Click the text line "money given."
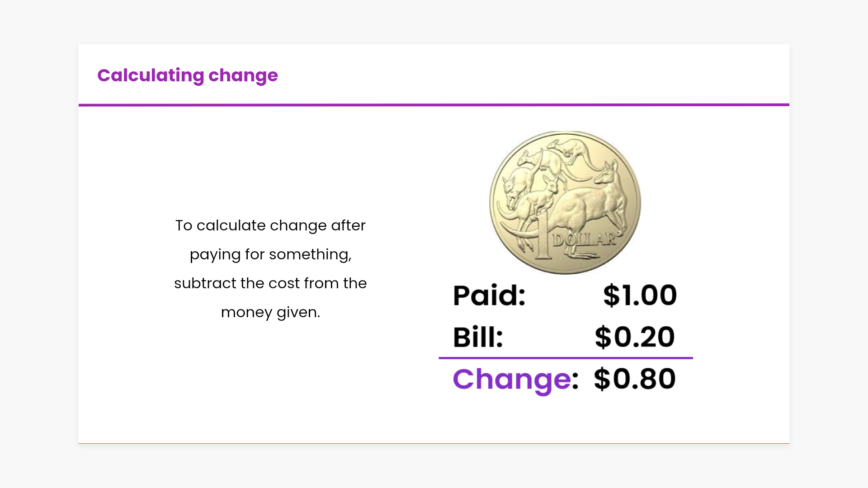 (x=270, y=312)
